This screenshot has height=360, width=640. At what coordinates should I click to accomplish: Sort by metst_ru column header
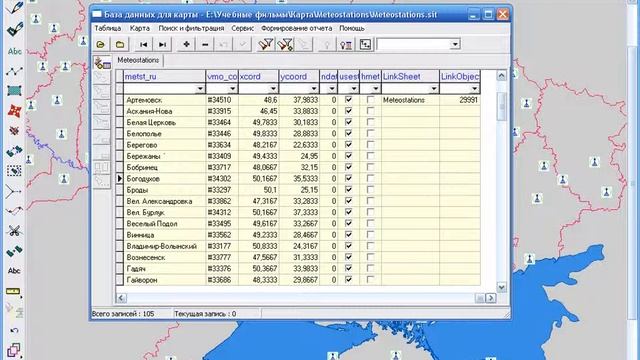tap(164, 76)
